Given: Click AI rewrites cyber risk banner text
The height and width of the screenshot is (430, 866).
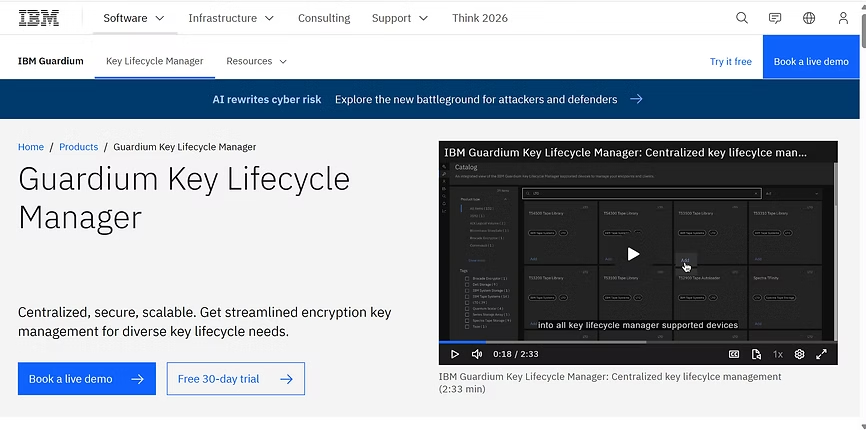Looking at the screenshot, I should (x=267, y=99).
